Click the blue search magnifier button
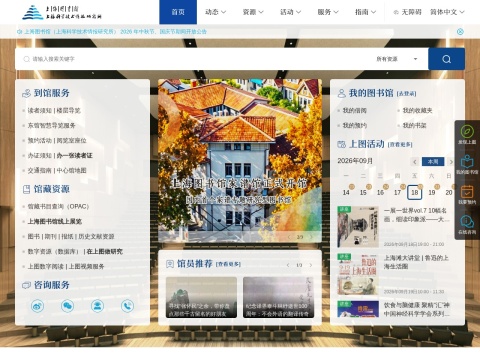Viewport: 480px width, 360px height. [x=446, y=59]
